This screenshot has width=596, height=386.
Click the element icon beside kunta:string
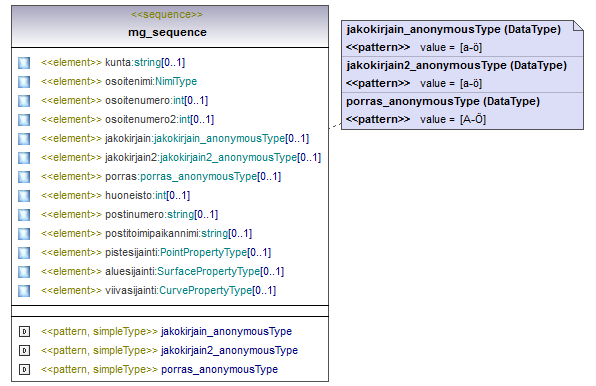click(24, 63)
